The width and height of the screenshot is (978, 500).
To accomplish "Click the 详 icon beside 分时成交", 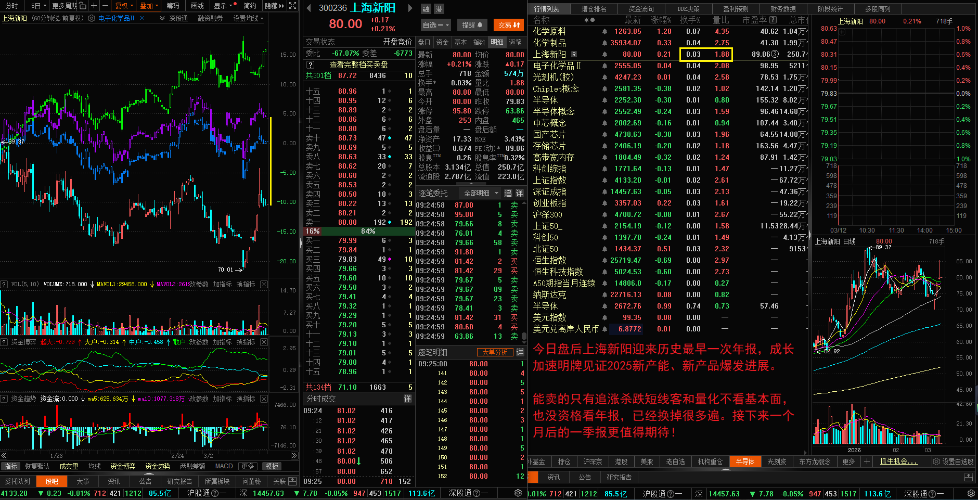I will click(x=407, y=398).
